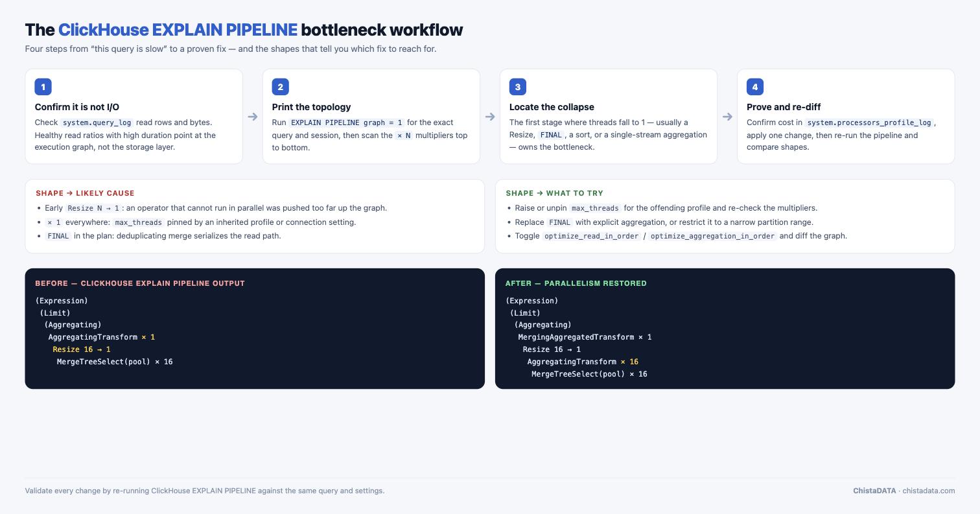
Task: Click the "EXPLAIN PIPELINE graph = 1" code
Action: [x=346, y=123]
